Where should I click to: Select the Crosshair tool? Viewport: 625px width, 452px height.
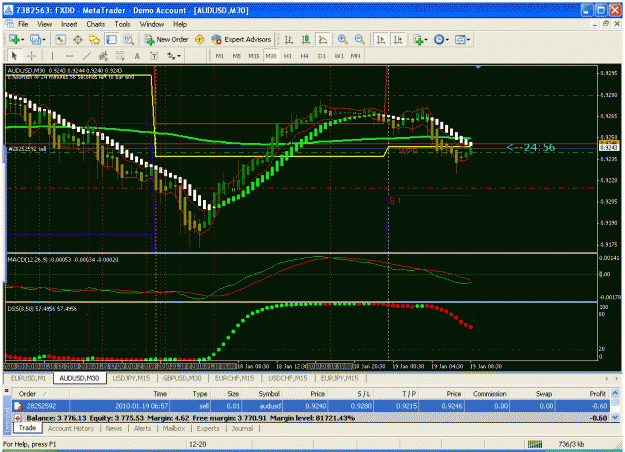click(x=32, y=56)
